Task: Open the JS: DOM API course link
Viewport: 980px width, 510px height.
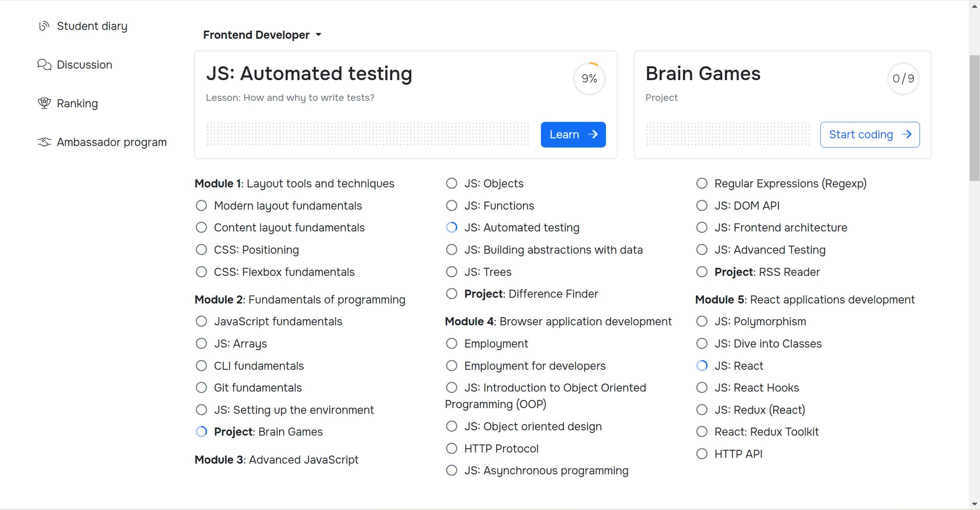Action: [746, 206]
